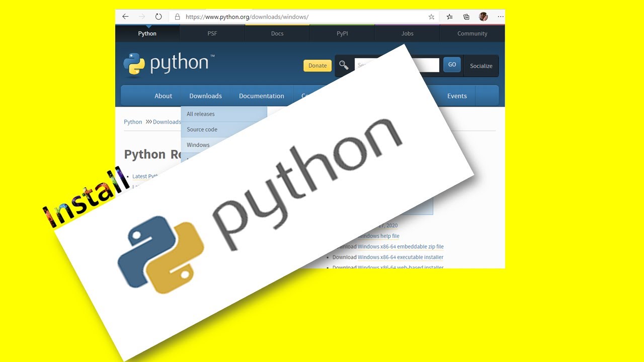Open Windows x86-64 embeddable zip file link
644x362 pixels.
coord(400,247)
